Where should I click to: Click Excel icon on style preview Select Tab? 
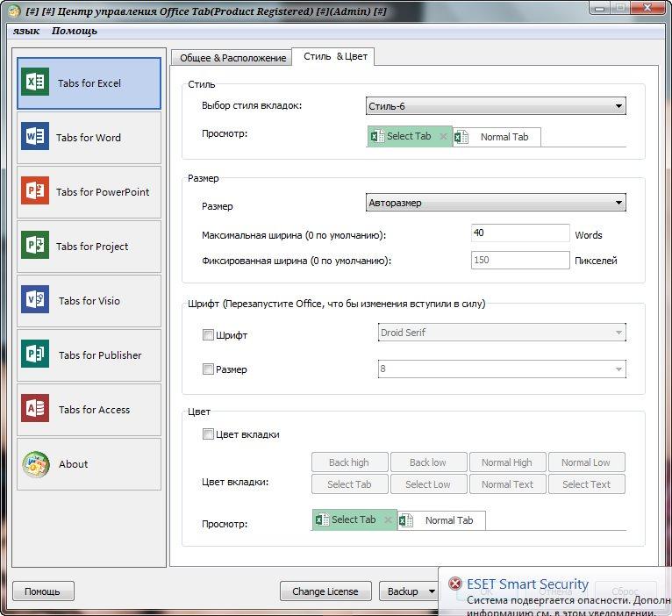(x=377, y=136)
